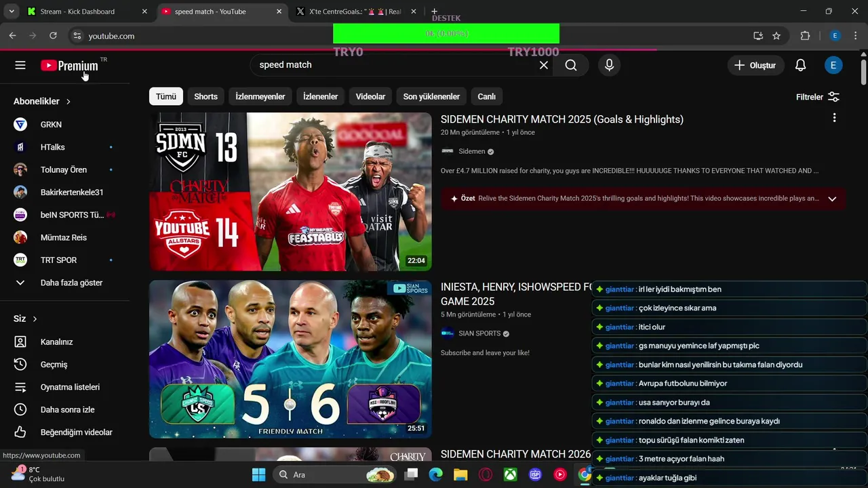This screenshot has height=488, width=868.
Task: Launch Opera browser from the taskbar
Action: (486, 474)
